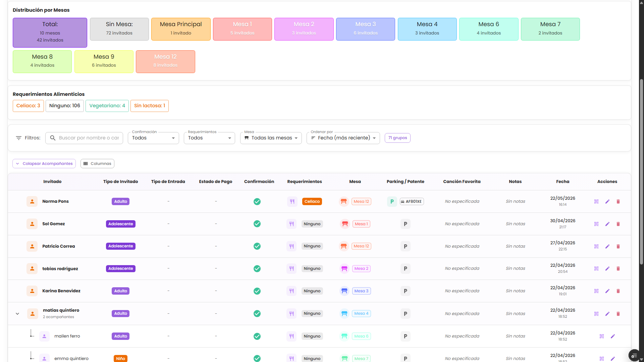Select the Vegetariano: 4 requirement chip
644x362 pixels.
(107, 106)
